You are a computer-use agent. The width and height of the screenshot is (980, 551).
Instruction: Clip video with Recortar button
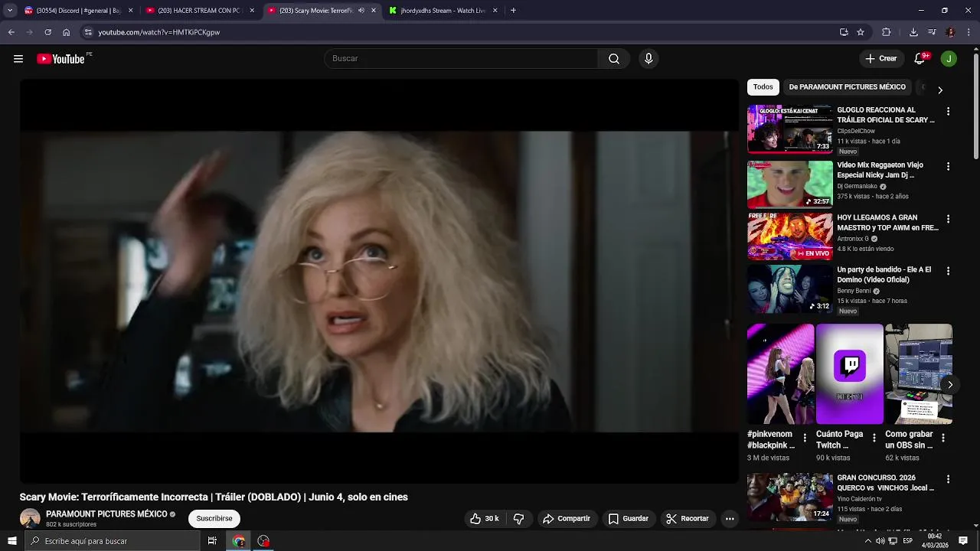(688, 519)
